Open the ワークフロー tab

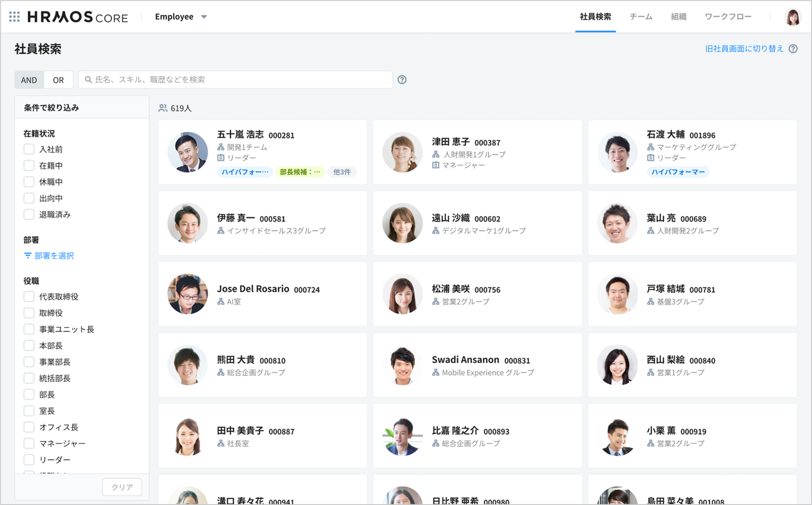click(728, 17)
